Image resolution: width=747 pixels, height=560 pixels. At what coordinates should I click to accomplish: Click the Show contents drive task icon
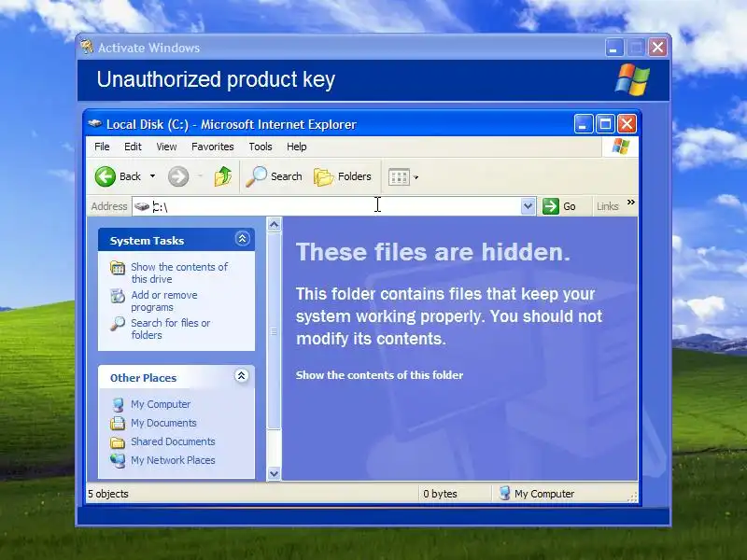(x=118, y=268)
